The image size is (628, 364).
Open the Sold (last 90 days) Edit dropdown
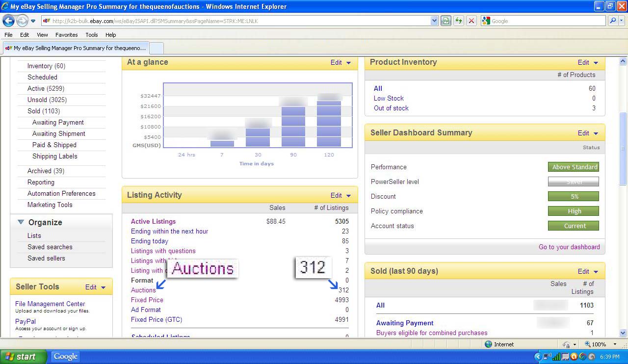click(588, 271)
